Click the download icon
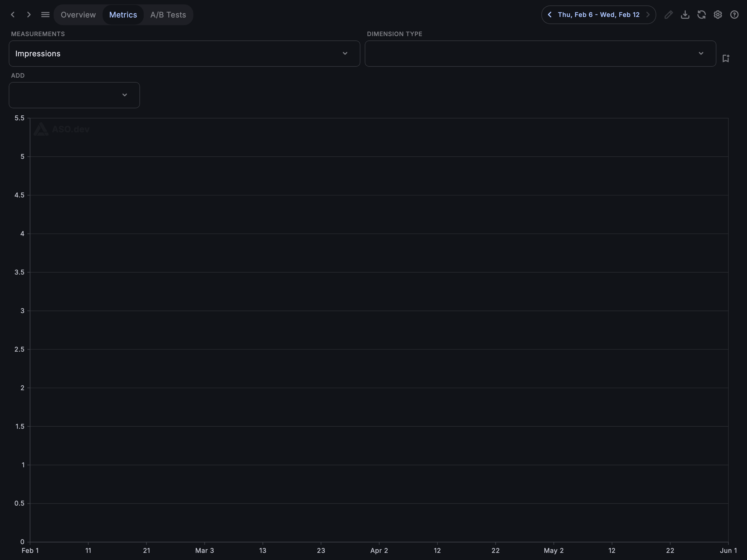Viewport: 747px width, 560px height. point(685,14)
